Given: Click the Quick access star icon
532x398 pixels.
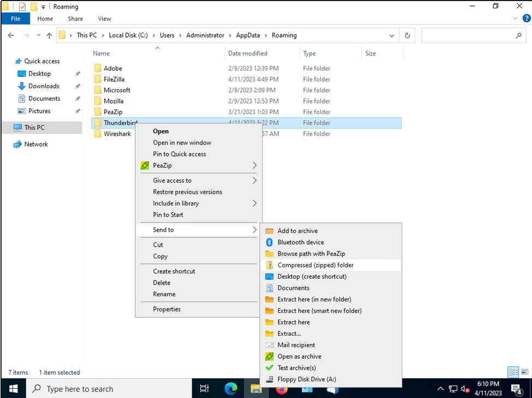Looking at the screenshot, I should 18,61.
